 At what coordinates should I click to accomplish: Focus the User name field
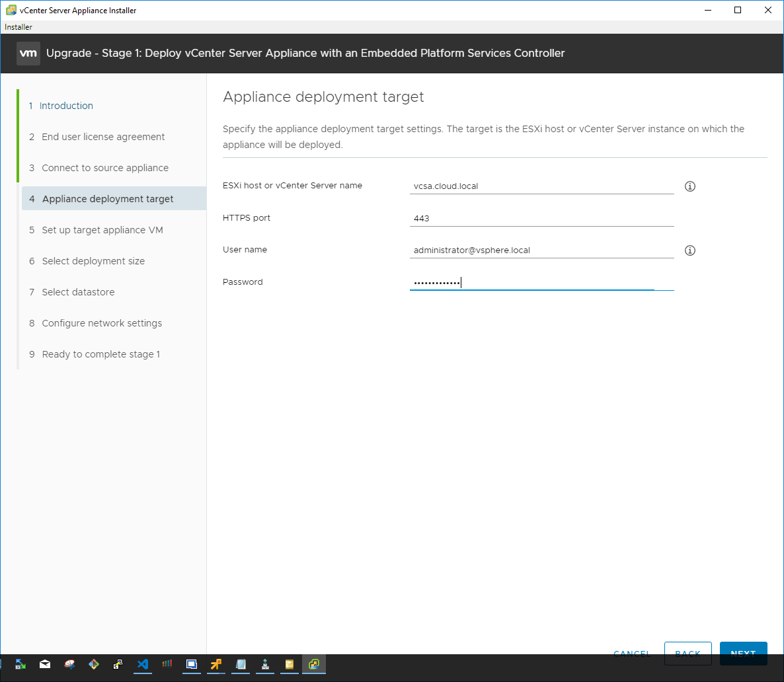point(541,250)
